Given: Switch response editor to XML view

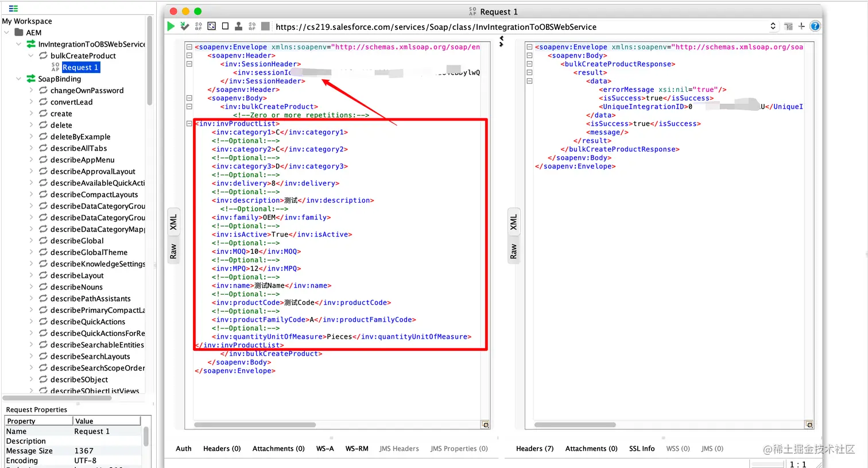Looking at the screenshot, I should pyautogui.click(x=514, y=222).
